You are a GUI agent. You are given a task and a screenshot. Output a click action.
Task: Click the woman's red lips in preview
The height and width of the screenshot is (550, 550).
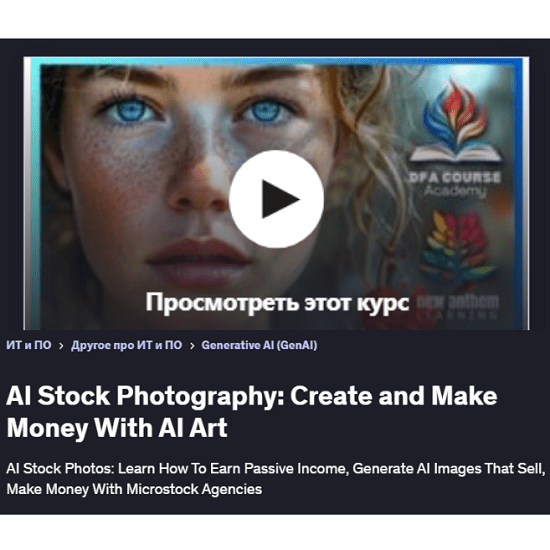(x=199, y=260)
